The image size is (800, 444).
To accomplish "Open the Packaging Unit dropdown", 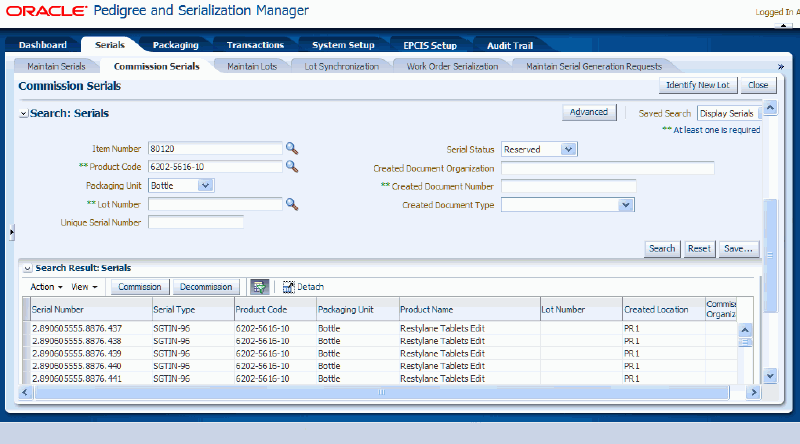I will point(205,185).
